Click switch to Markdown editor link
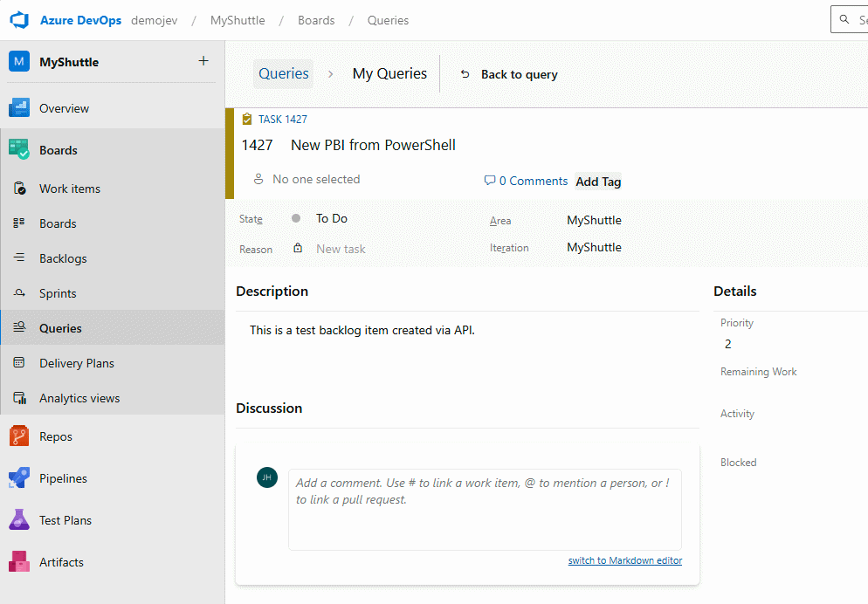Viewport: 868px width, 604px height. pos(625,560)
